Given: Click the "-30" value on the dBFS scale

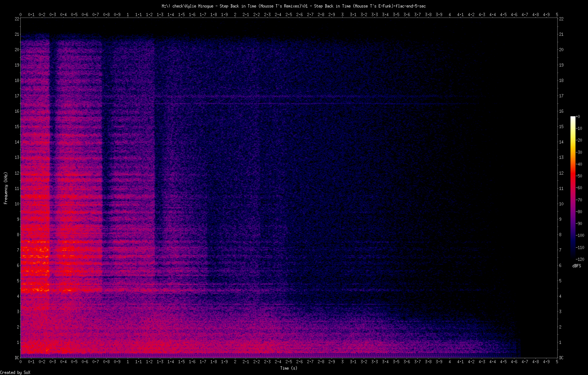Looking at the screenshot, I should (579, 152).
